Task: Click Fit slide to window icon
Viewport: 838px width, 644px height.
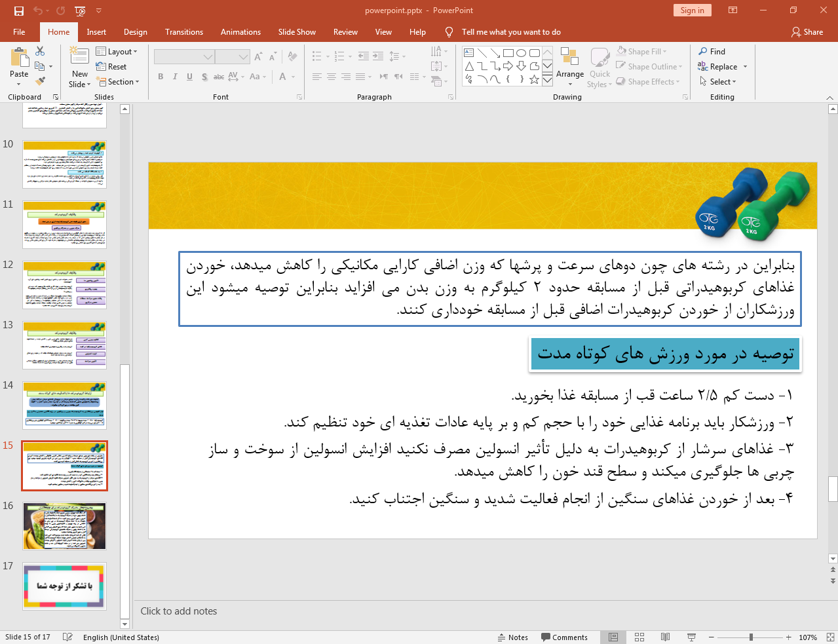Action: pos(830,637)
